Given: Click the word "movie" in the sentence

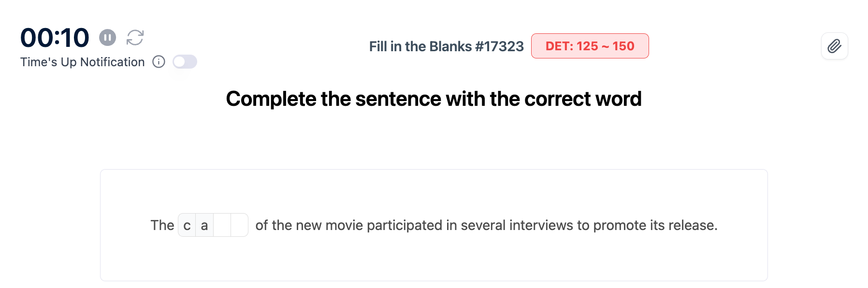Looking at the screenshot, I should click(344, 225).
